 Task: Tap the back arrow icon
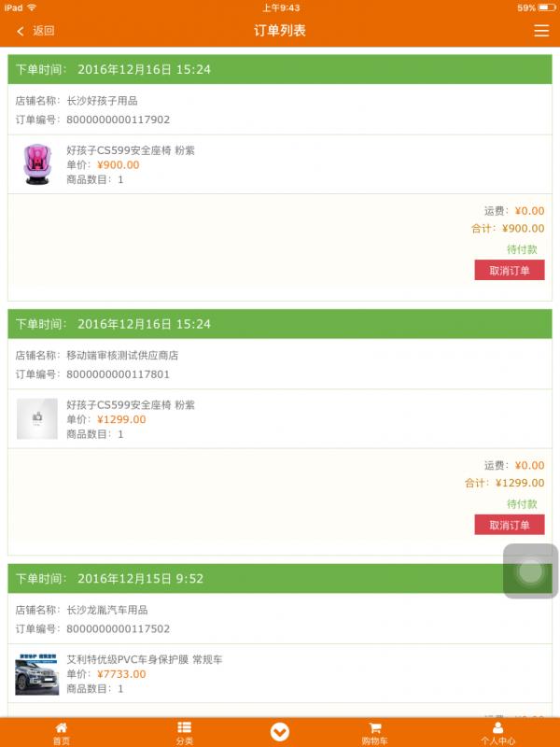(x=21, y=31)
